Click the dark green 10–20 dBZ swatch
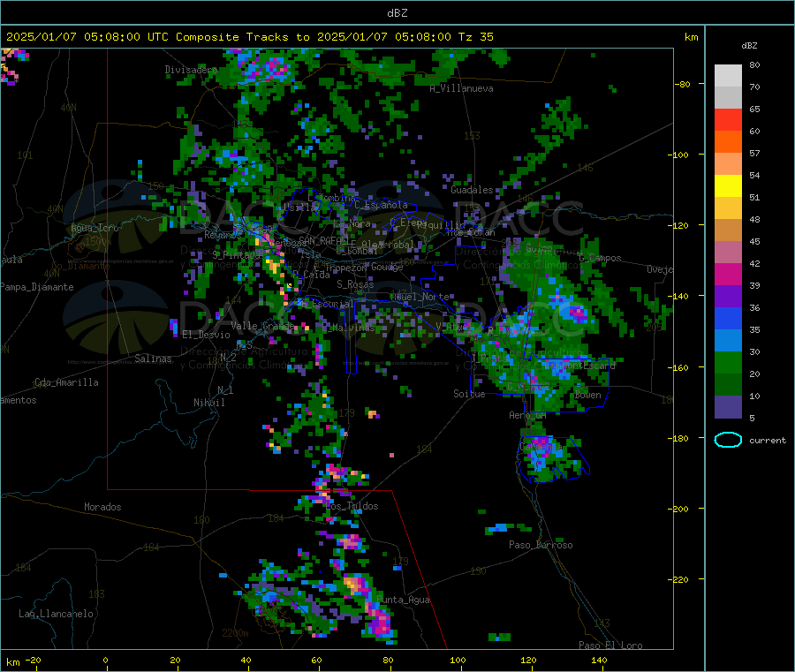795x672 pixels. pos(728,384)
